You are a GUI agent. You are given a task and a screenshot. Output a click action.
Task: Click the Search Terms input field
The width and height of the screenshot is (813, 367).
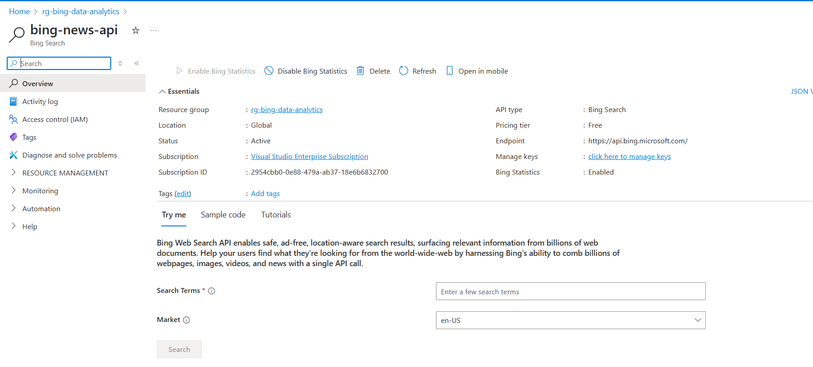click(x=570, y=291)
